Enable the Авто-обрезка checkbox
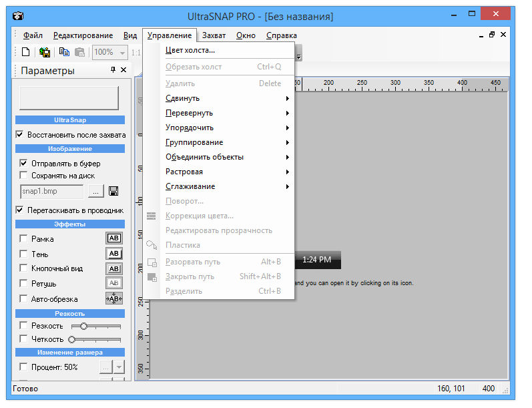Viewport: 532px width, 408px height. pos(23,298)
